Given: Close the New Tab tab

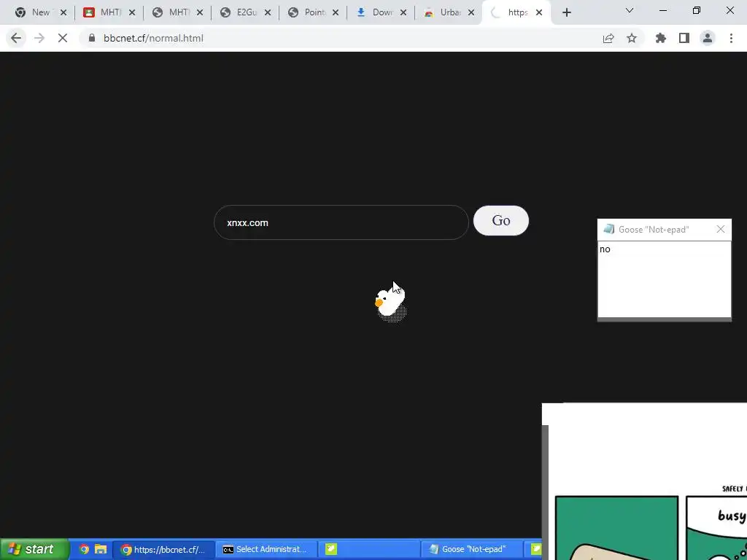Looking at the screenshot, I should pos(63,13).
